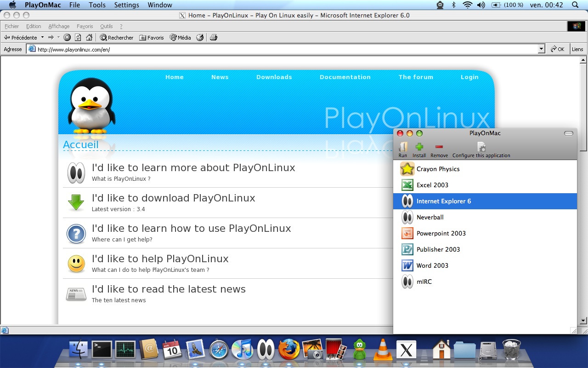Click the Liens links button
The image size is (588, 368).
point(578,49)
